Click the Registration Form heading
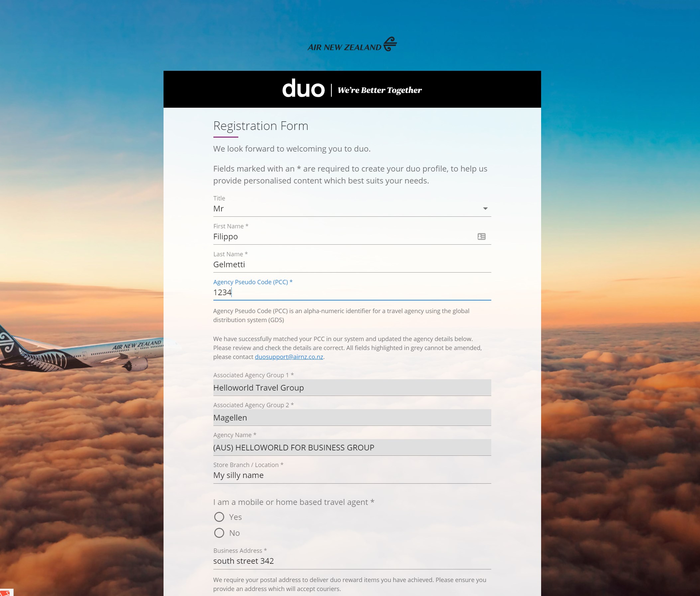Image resolution: width=700 pixels, height=596 pixels. pyautogui.click(x=261, y=126)
